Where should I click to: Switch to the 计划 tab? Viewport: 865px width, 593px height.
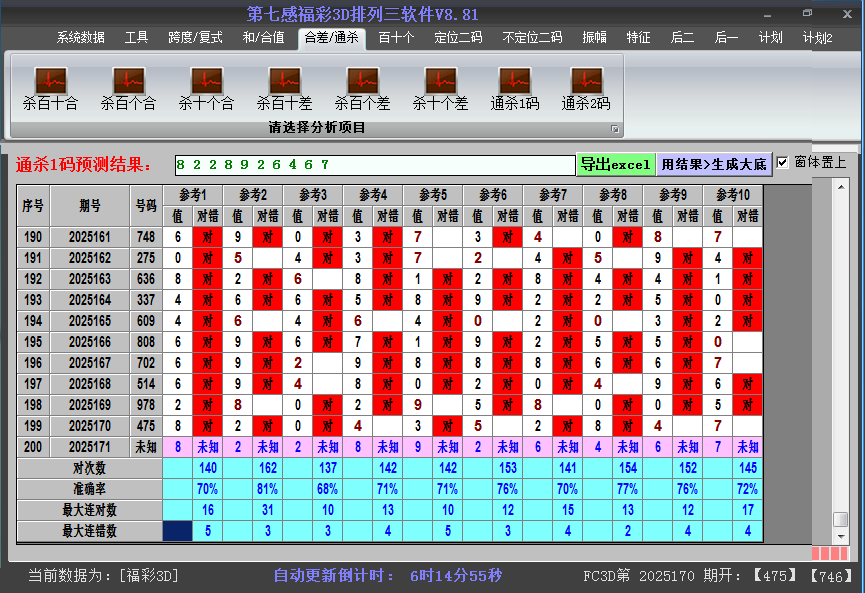771,38
